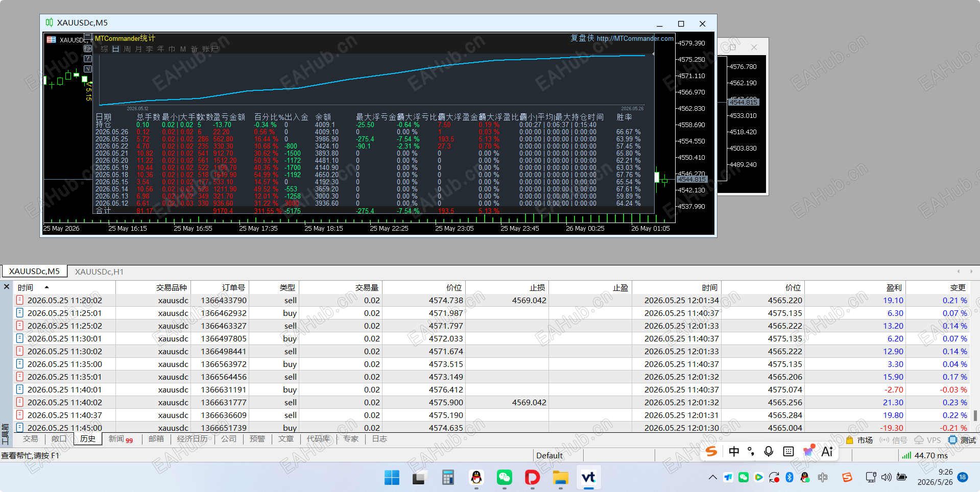Click the MetaTrader vt taskbar icon
The height and width of the screenshot is (492, 980).
pos(588,478)
